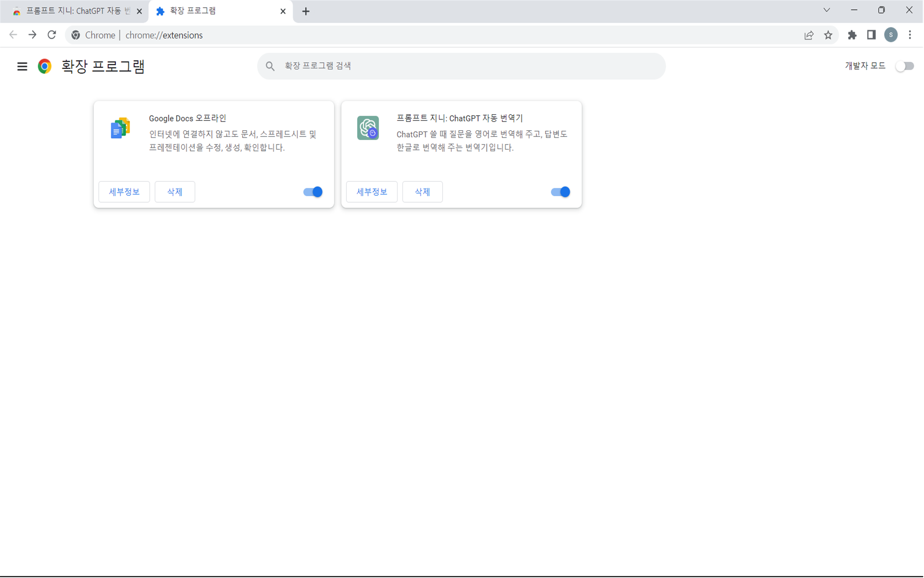Open a new tab with the plus button
The image size is (924, 578).
point(306,11)
